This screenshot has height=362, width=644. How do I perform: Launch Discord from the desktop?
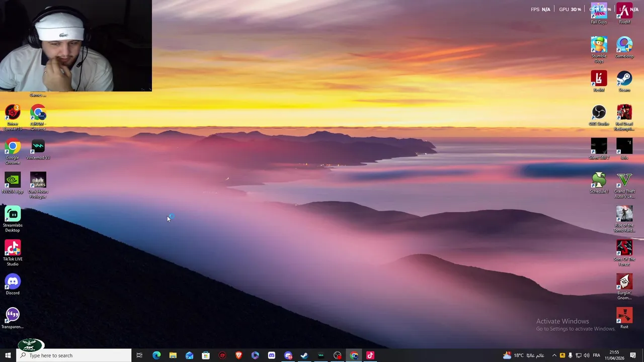[x=13, y=284]
